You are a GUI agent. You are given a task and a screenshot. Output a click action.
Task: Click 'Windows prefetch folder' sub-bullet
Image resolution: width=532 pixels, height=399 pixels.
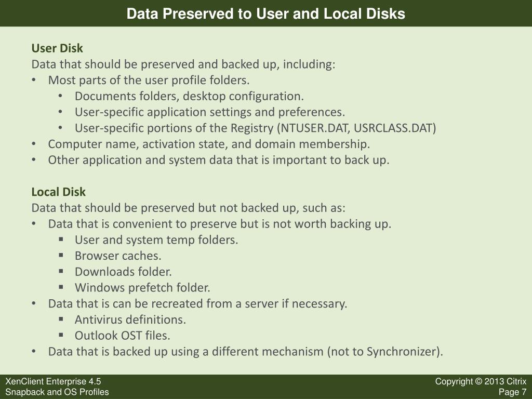(142, 288)
